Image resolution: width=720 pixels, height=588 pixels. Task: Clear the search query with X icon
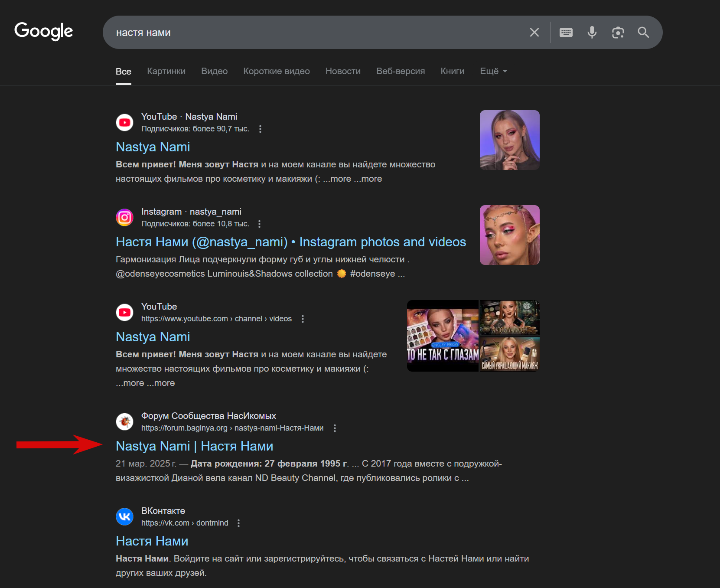[x=534, y=33]
